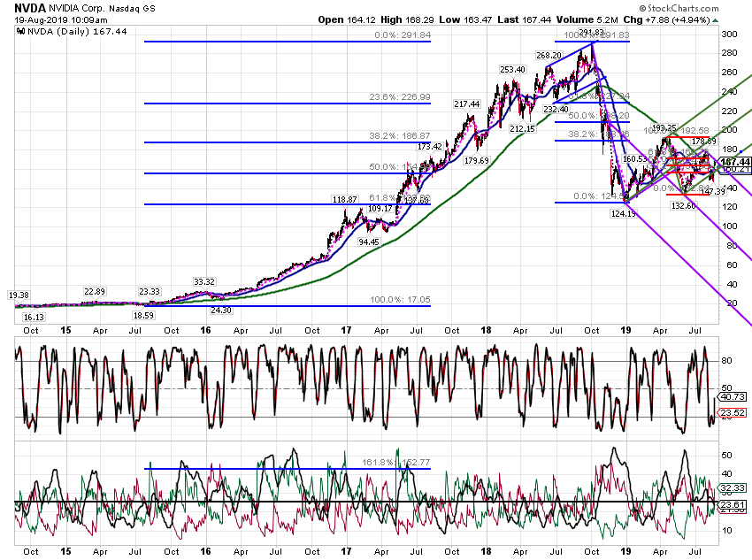Image resolution: width=752 pixels, height=560 pixels.
Task: Click the 18.59 price low label
Action: pyautogui.click(x=143, y=316)
